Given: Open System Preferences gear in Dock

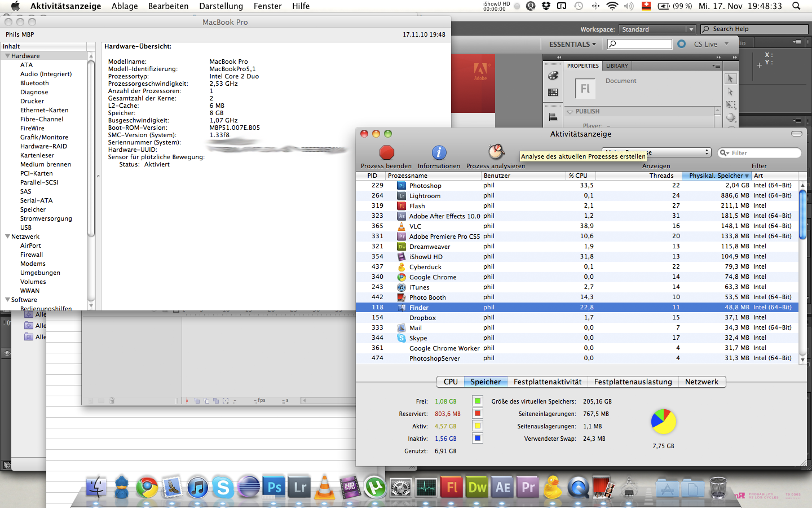Looking at the screenshot, I should click(x=401, y=487).
